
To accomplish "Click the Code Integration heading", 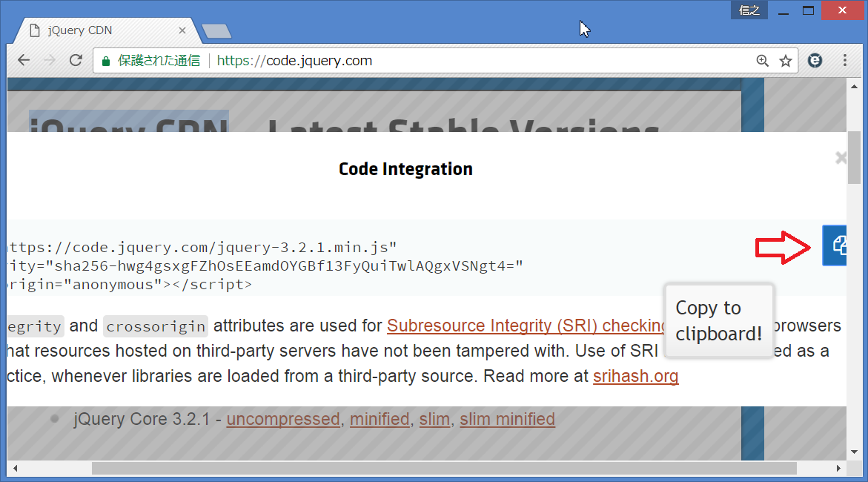I will pos(405,169).
